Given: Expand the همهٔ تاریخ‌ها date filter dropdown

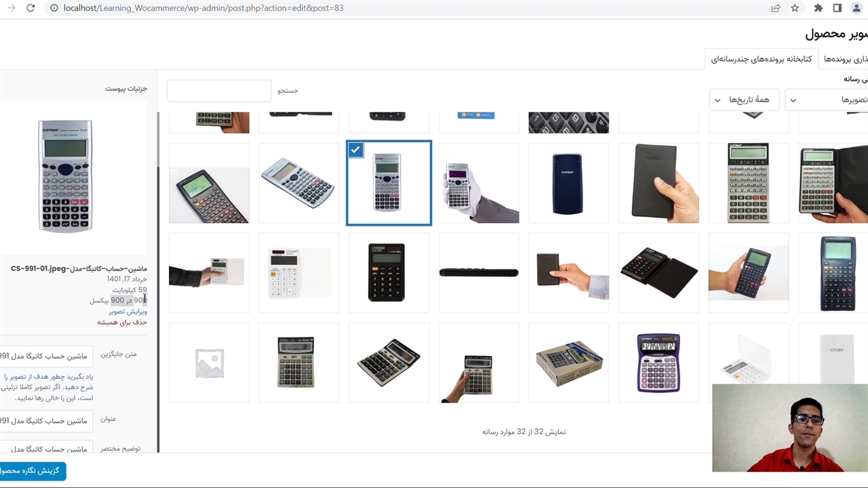Looking at the screenshot, I should (x=744, y=100).
